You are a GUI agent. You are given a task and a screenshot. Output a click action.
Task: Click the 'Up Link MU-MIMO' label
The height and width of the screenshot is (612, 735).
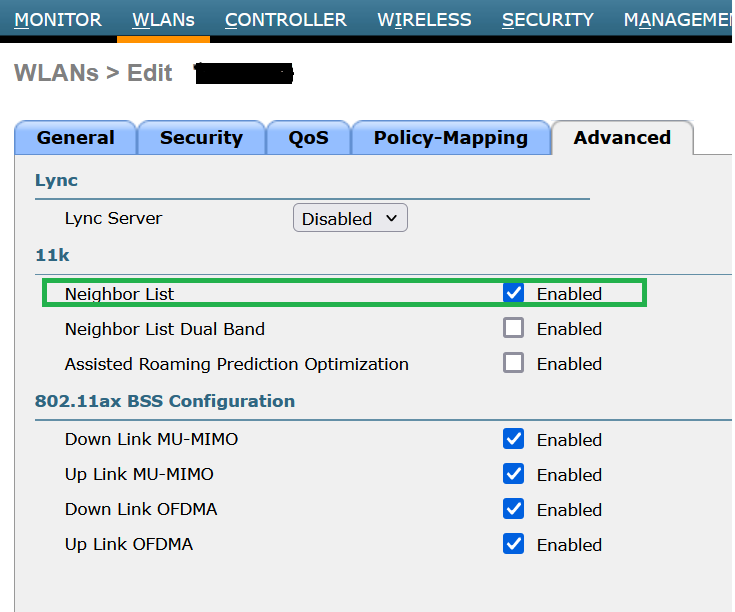(139, 474)
